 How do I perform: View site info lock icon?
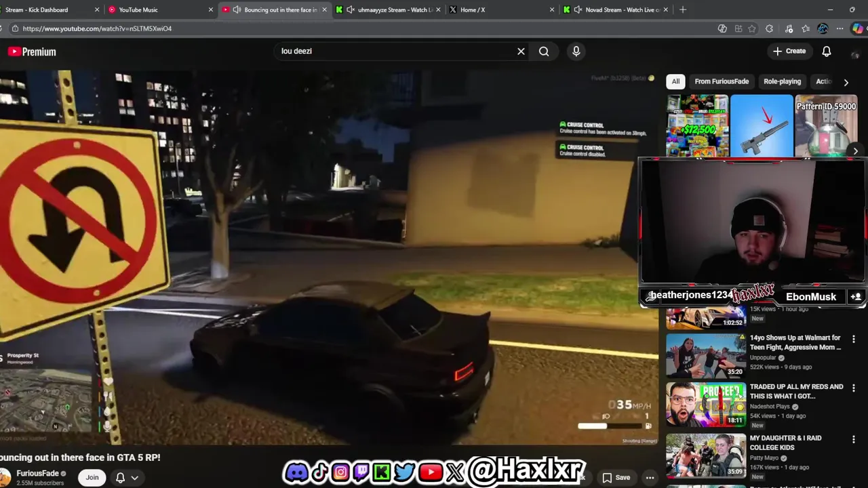14,28
